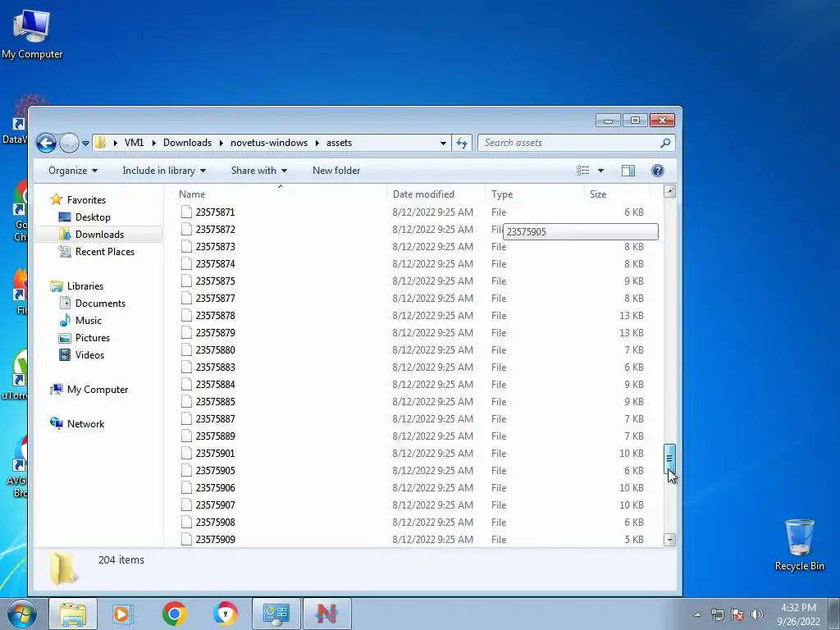Open the Music library
840x630 pixels.
pyautogui.click(x=88, y=321)
